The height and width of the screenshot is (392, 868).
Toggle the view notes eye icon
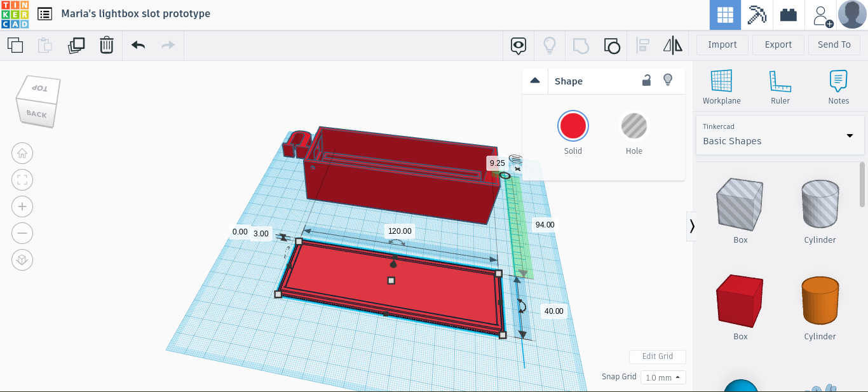coord(519,45)
